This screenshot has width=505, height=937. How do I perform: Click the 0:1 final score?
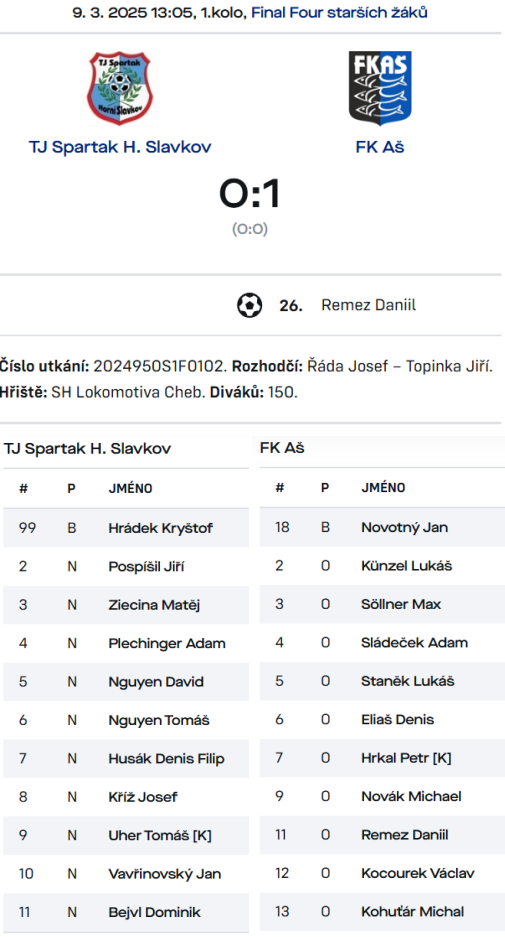tap(250, 193)
